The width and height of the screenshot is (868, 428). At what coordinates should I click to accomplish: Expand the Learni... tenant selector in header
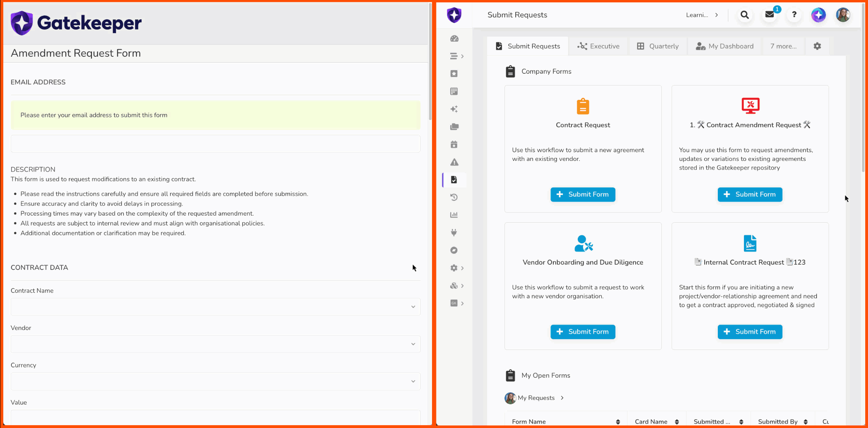click(x=702, y=15)
